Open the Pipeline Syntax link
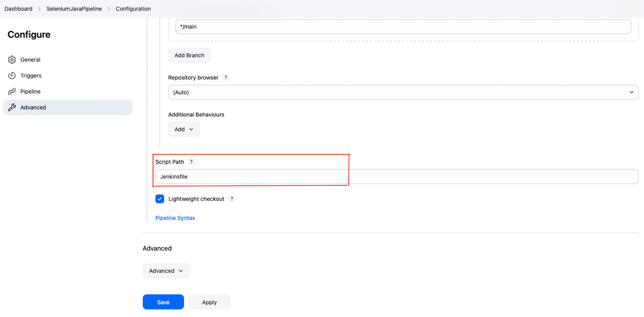The height and width of the screenshot is (317, 644). 175,218
